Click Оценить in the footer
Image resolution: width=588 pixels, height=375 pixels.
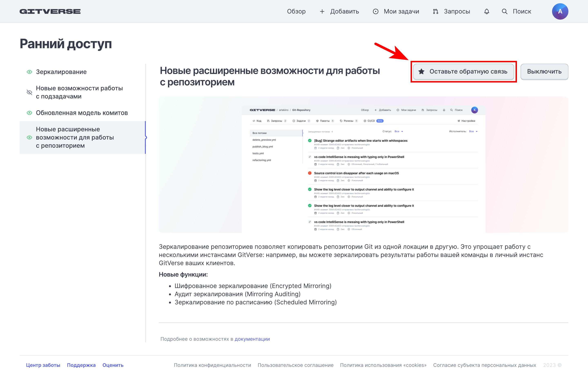[113, 365]
